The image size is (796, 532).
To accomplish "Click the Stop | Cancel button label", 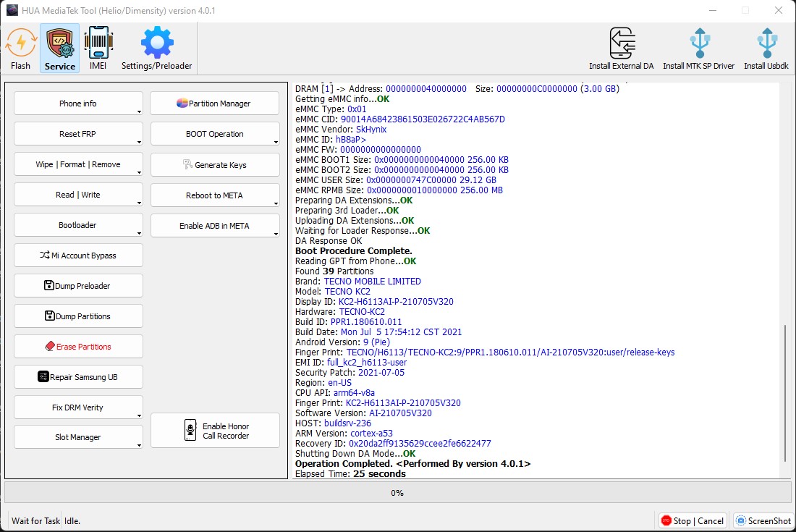I will click(698, 521).
